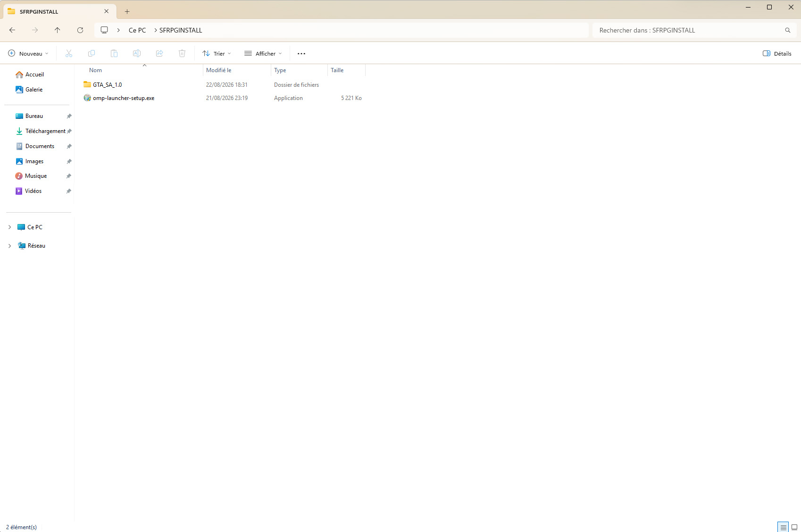Refresh the SFRPGINSTALL folder view
The height and width of the screenshot is (532, 801).
80,30
